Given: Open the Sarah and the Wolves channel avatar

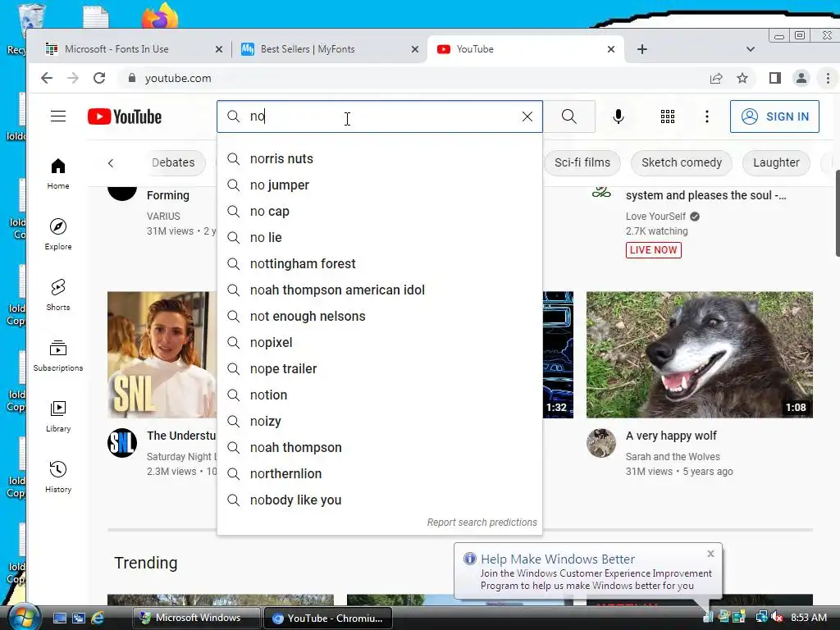Looking at the screenshot, I should point(601,443).
